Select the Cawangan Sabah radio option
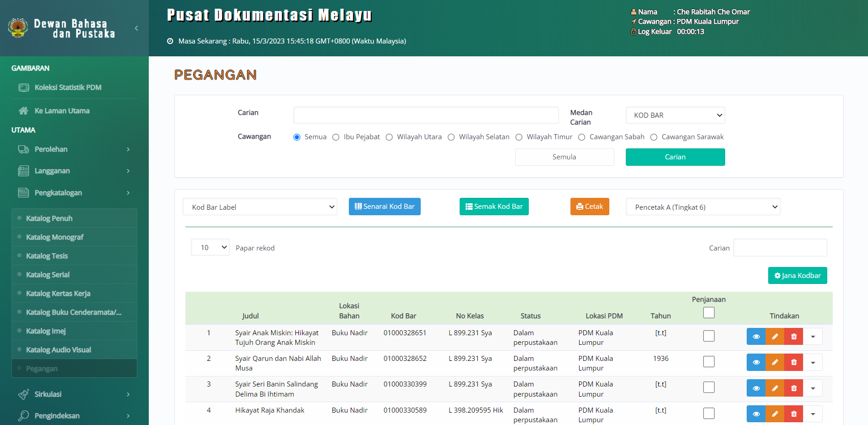 582,137
